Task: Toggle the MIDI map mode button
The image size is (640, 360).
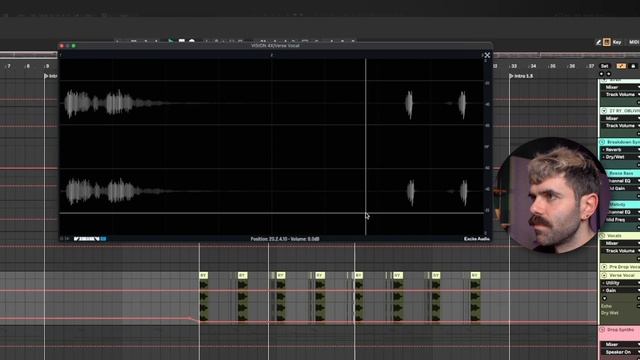Action: click(x=634, y=42)
